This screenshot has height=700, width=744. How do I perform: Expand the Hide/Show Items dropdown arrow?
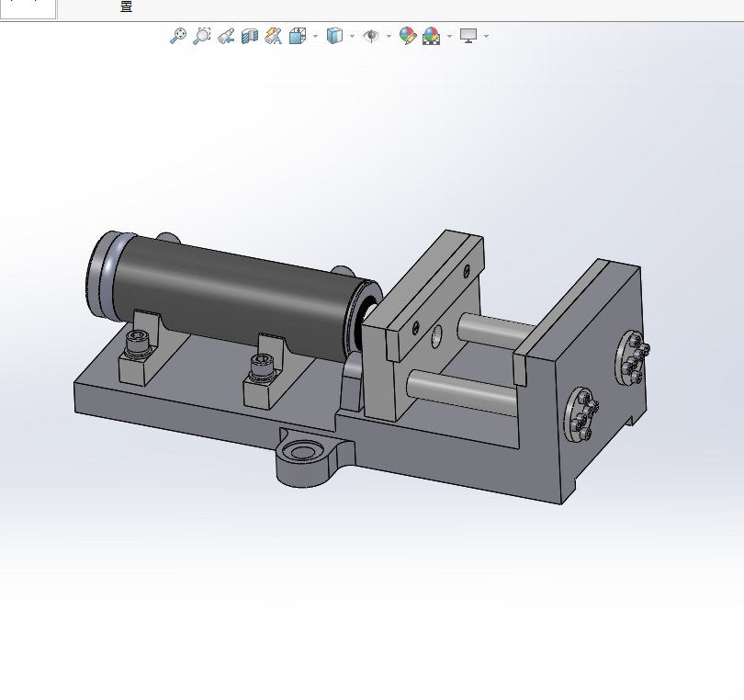click(389, 36)
